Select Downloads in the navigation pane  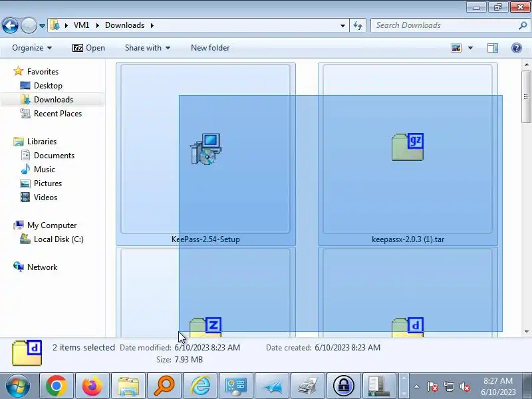53,99
